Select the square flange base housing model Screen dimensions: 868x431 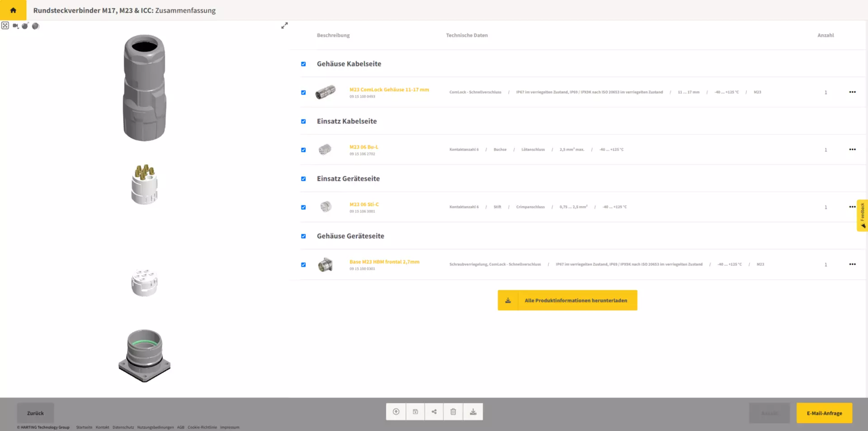tap(145, 356)
